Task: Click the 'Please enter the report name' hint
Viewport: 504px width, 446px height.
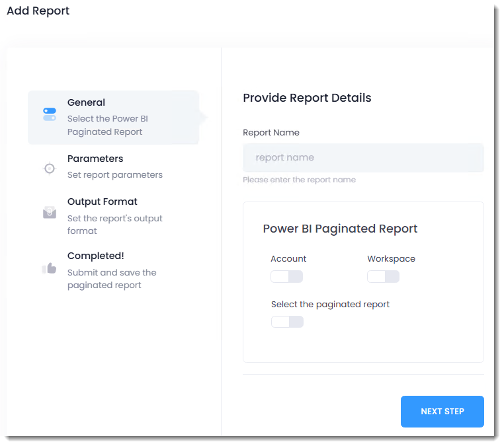Action: pos(299,180)
